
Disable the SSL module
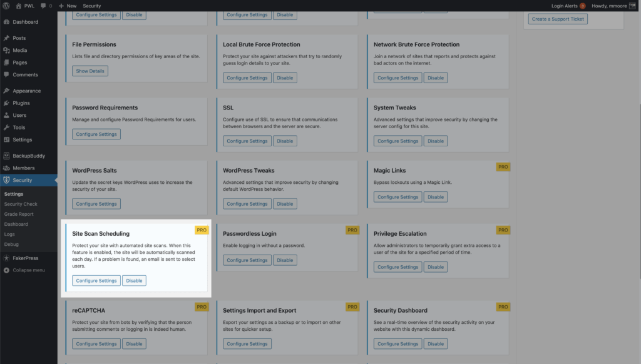point(285,141)
